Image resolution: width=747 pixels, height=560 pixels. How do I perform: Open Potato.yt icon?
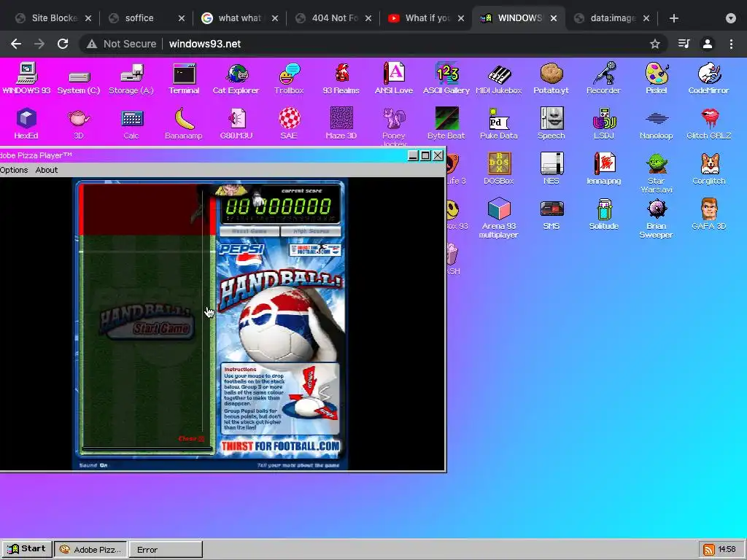click(x=551, y=79)
